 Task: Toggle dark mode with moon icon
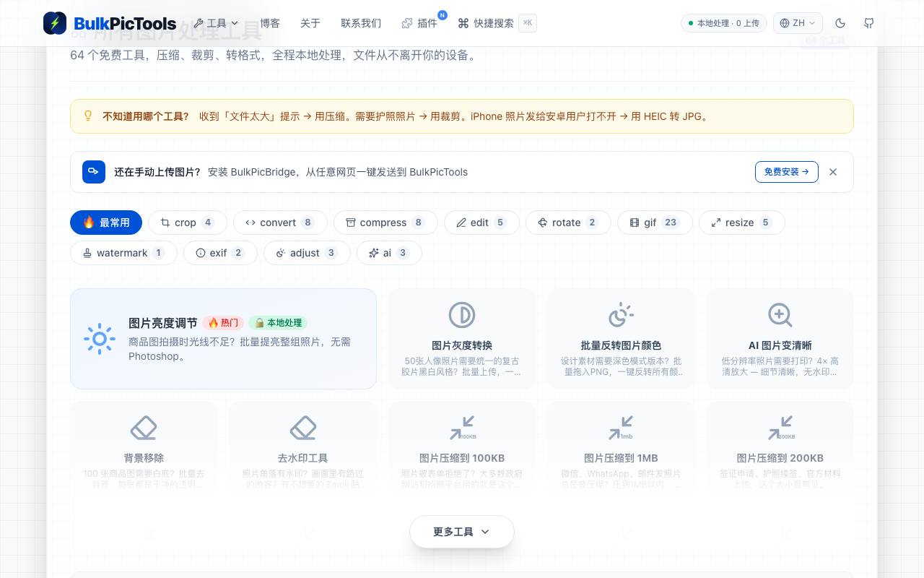pyautogui.click(x=840, y=23)
